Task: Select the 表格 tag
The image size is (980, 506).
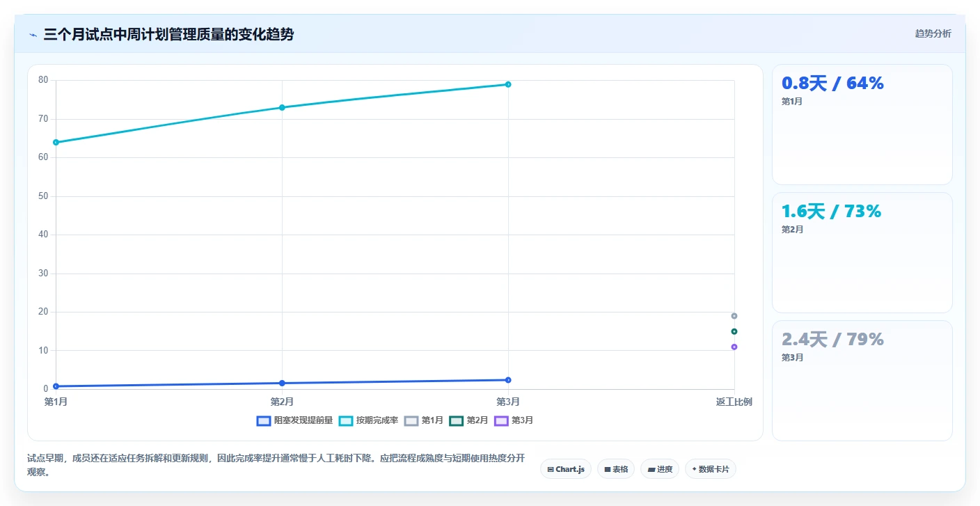Action: [616, 469]
